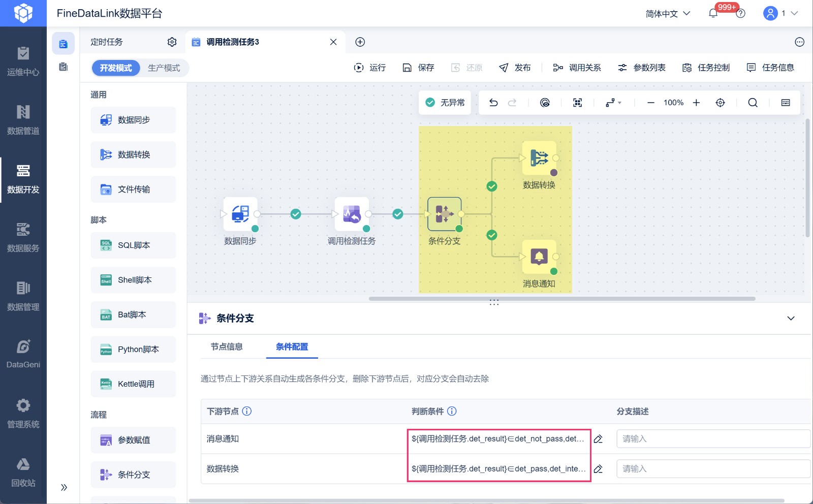Switch to 生产模式

[x=164, y=68]
